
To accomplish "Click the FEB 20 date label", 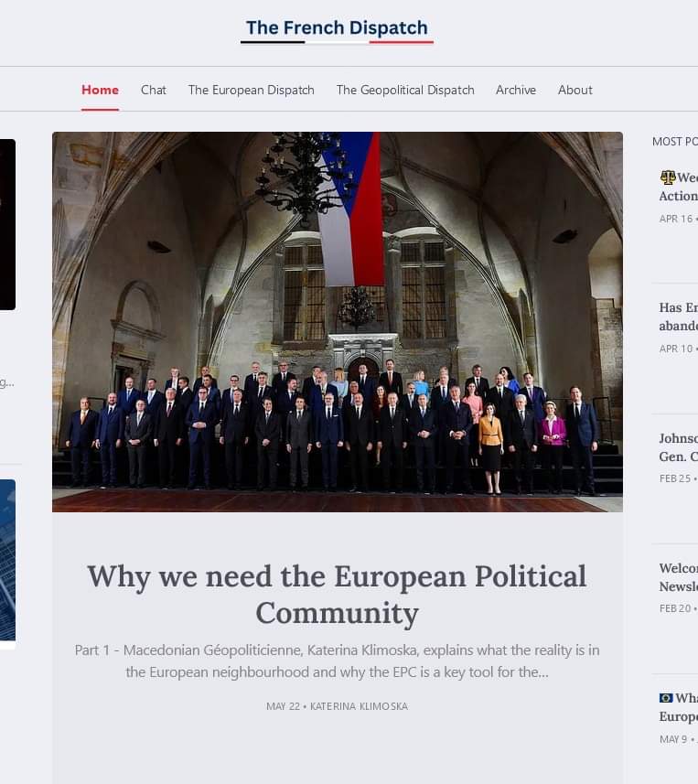I will (675, 608).
